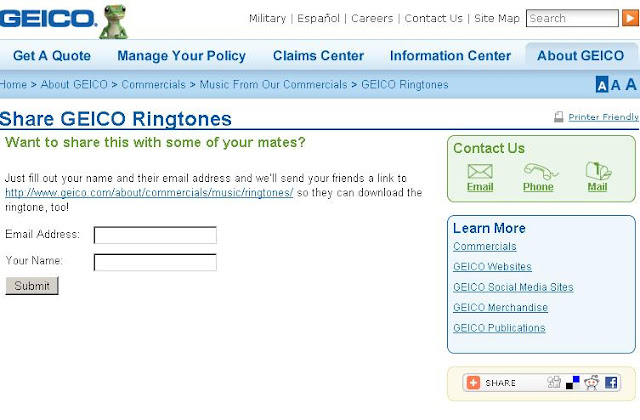Image resolution: width=640 pixels, height=420 pixels.
Task: Select the large text size A icon
Action: [631, 84]
